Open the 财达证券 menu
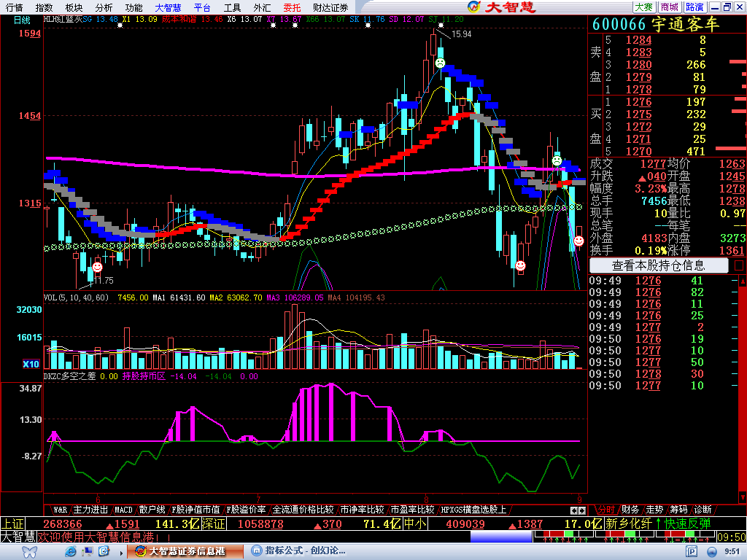This screenshot has height=560, width=747. [x=330, y=7]
